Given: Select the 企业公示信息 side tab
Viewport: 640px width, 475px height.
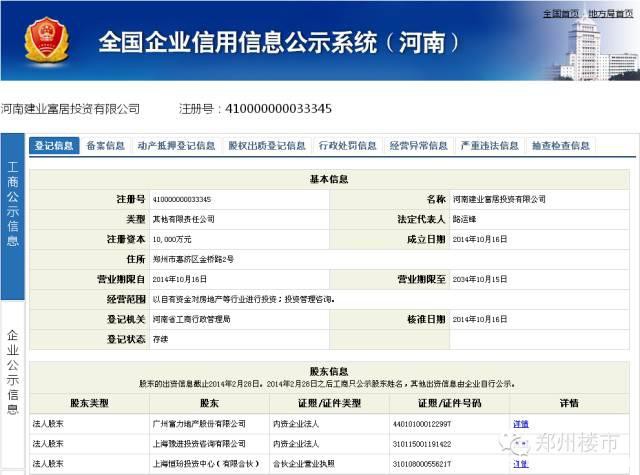Looking at the screenshot, I should point(13,384).
